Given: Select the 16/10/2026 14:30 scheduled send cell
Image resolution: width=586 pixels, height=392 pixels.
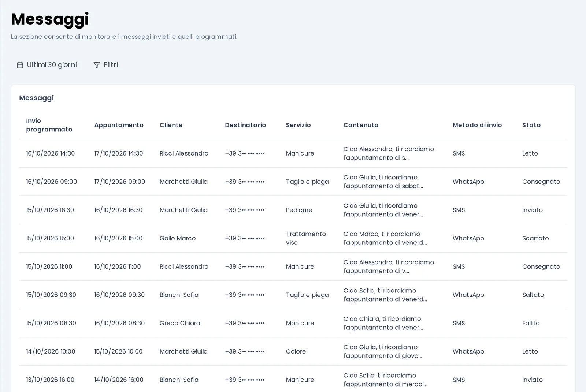Looking at the screenshot, I should point(50,153).
